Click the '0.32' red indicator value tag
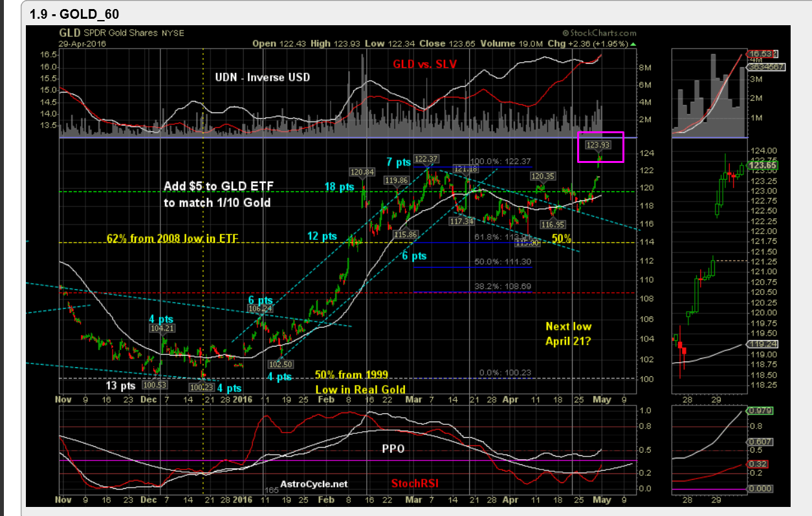This screenshot has width=812, height=516. 758,464
